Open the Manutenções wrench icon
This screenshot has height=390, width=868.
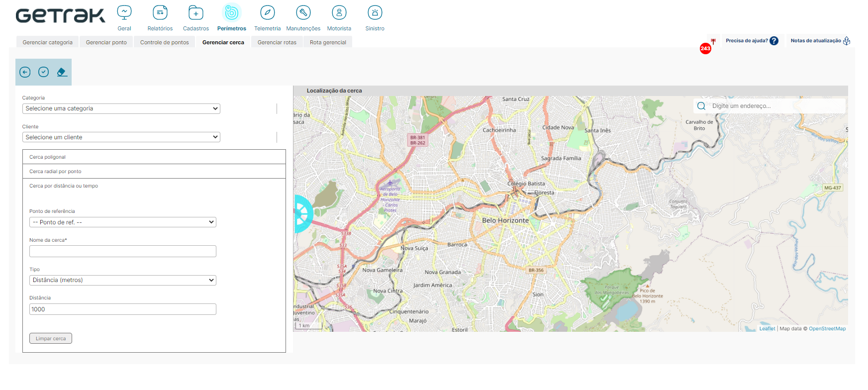(303, 12)
